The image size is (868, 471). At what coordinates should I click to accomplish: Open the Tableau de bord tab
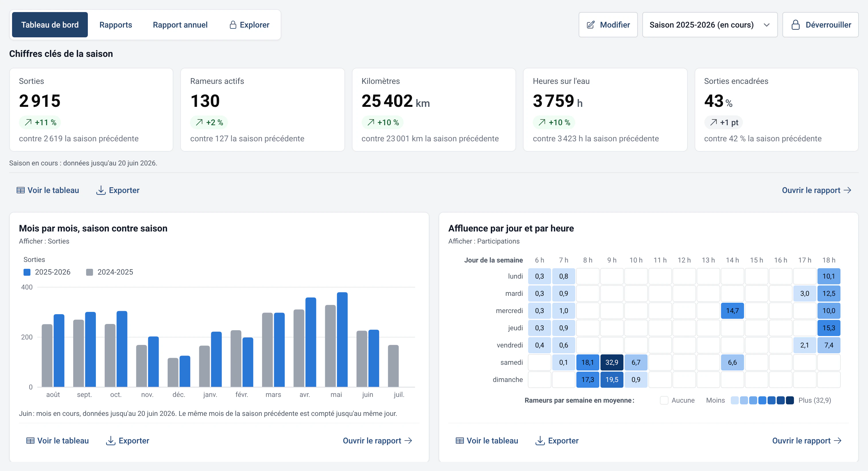(x=50, y=25)
